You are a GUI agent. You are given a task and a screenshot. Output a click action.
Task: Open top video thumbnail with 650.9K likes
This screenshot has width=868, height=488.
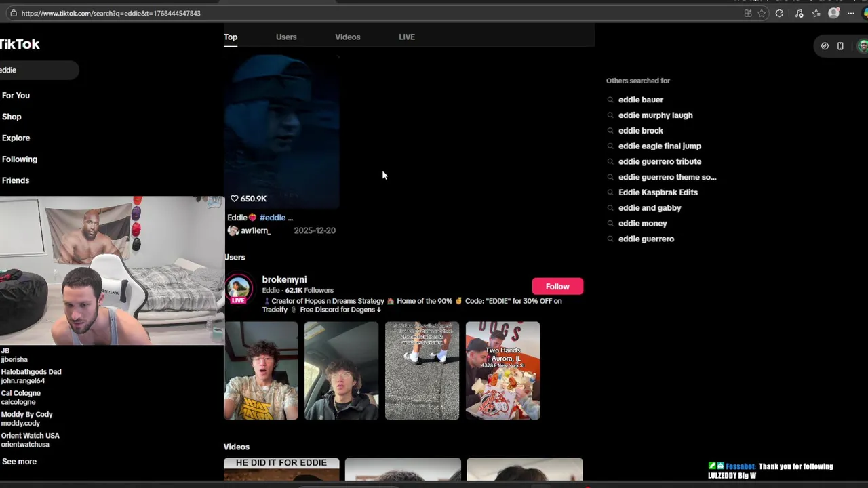[281, 132]
